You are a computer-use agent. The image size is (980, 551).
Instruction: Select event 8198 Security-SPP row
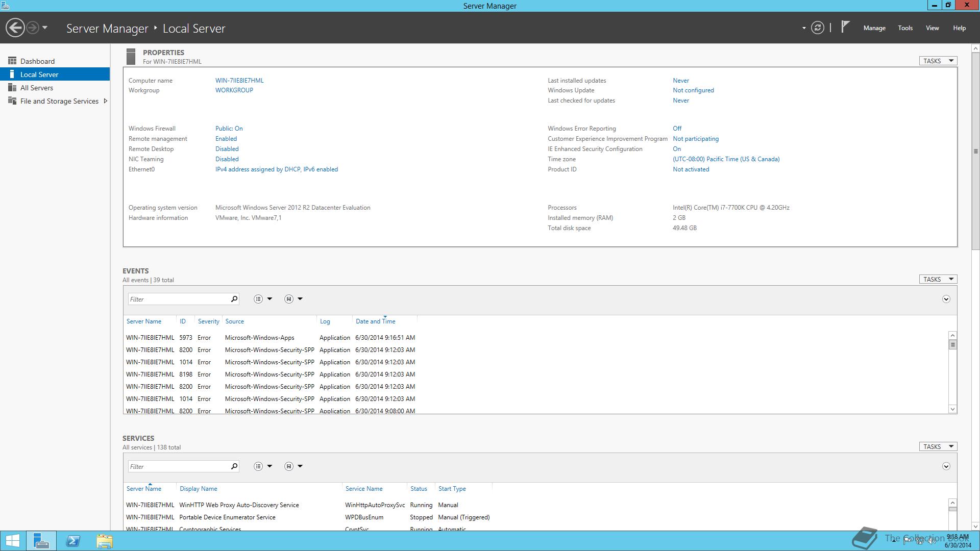click(x=271, y=374)
